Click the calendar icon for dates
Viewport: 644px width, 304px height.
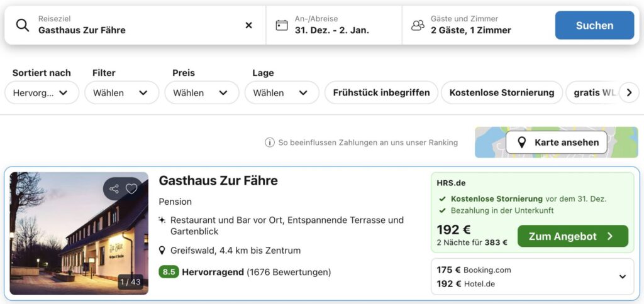(x=282, y=25)
